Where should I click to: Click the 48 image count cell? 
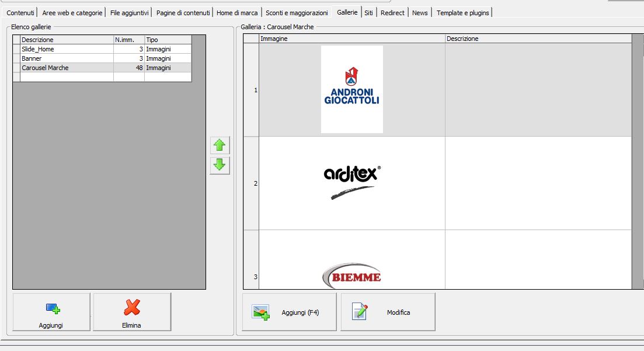pyautogui.click(x=129, y=68)
